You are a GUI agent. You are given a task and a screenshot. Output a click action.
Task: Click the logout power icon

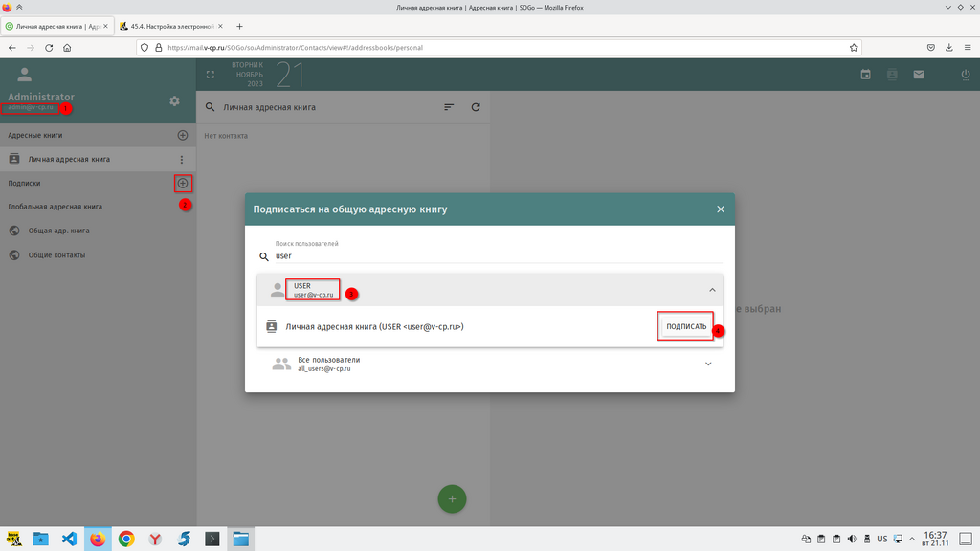[x=965, y=75]
